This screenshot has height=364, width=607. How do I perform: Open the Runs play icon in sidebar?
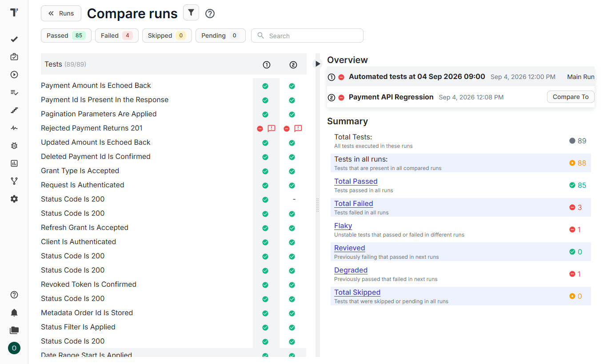[14, 75]
